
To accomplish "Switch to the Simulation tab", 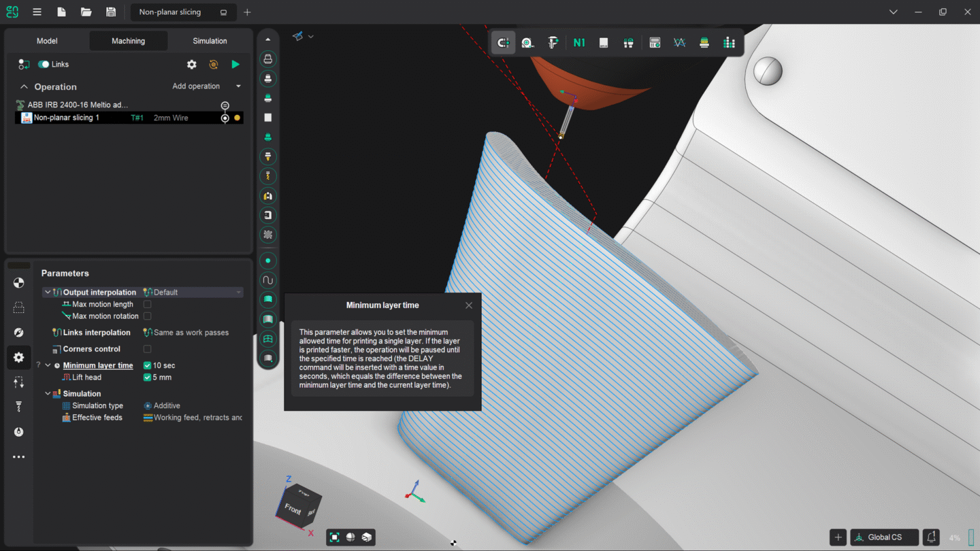I will click(209, 40).
